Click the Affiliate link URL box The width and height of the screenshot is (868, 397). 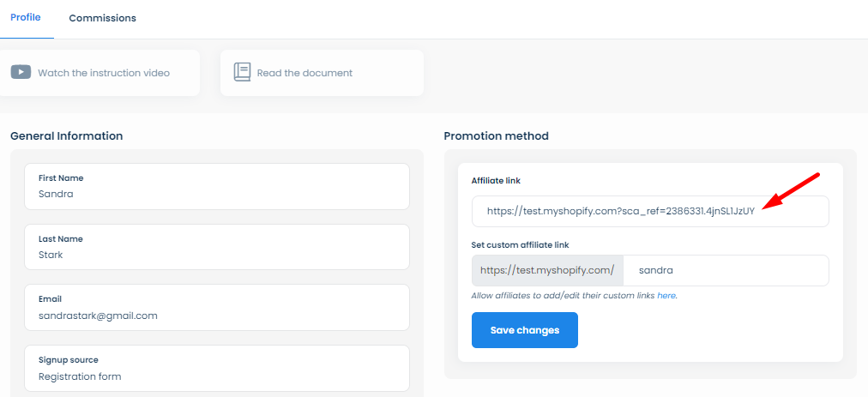point(649,211)
